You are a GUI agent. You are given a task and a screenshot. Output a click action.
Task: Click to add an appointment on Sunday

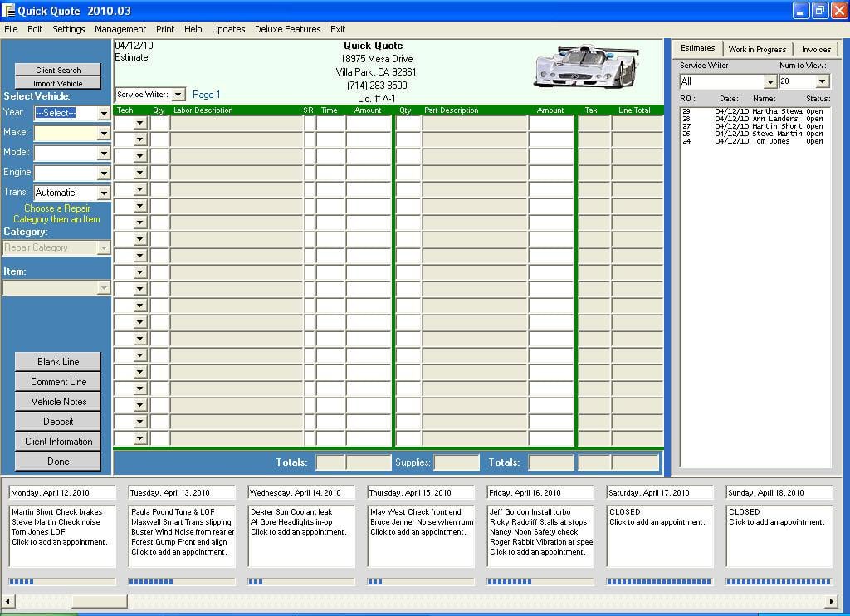(x=776, y=522)
